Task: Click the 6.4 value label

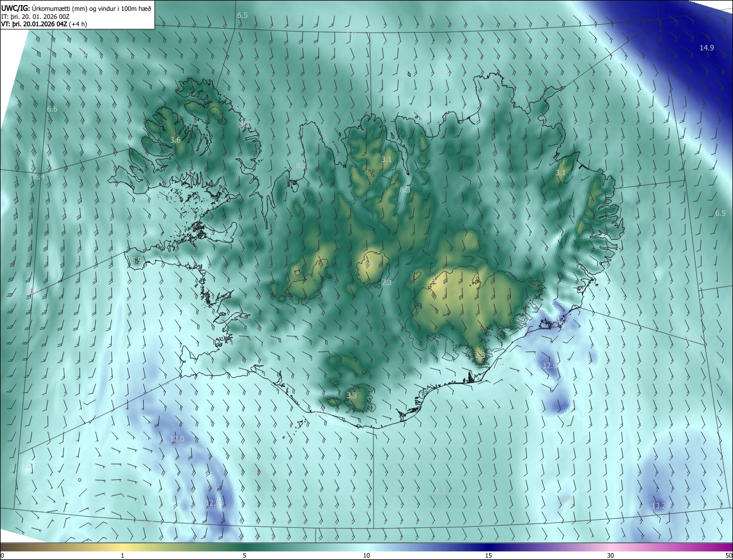Action: pyautogui.click(x=38, y=177)
